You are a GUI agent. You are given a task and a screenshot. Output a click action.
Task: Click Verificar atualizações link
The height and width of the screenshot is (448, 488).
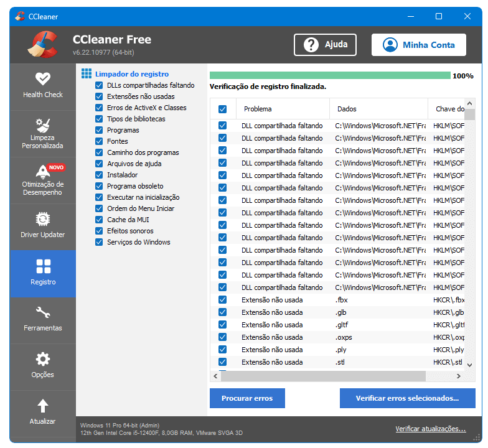[x=431, y=429]
